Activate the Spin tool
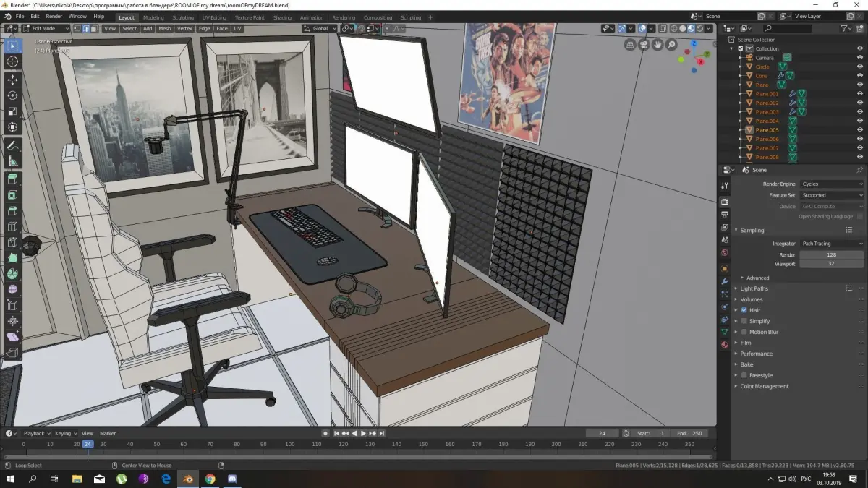868x488 pixels. [12, 274]
